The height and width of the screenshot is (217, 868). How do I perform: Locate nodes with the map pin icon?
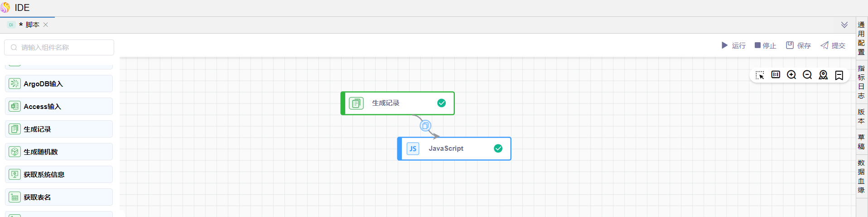point(823,75)
